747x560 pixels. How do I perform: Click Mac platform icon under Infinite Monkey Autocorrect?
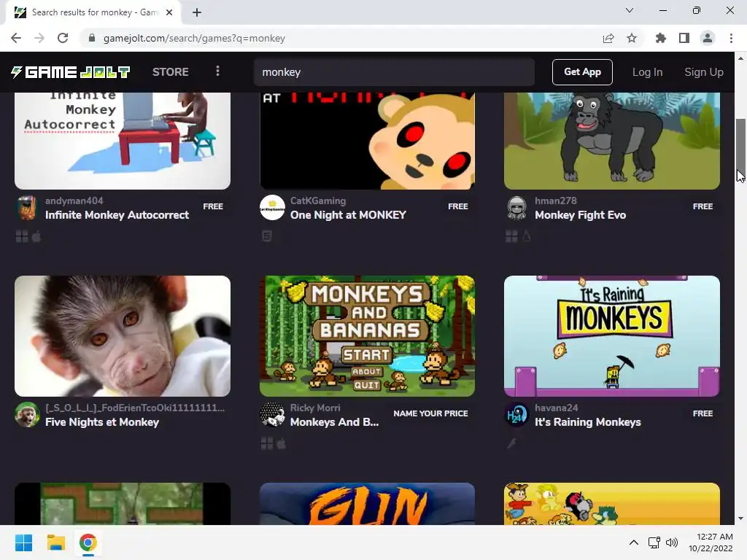36,236
